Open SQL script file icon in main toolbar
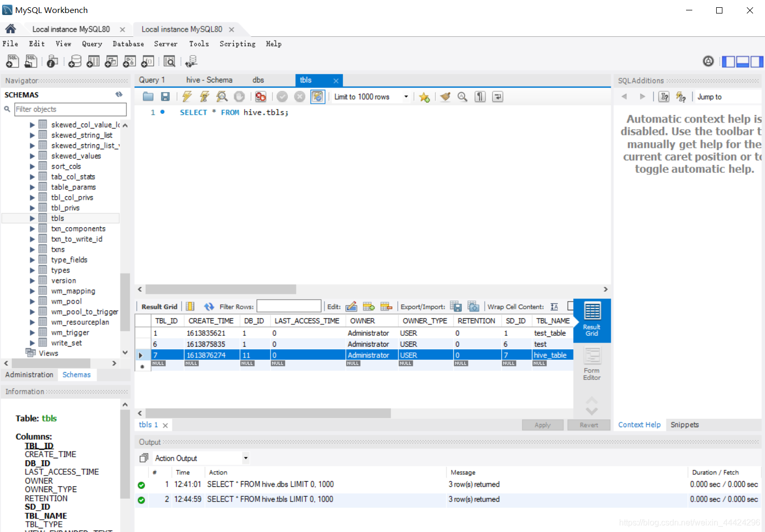 pyautogui.click(x=31, y=61)
